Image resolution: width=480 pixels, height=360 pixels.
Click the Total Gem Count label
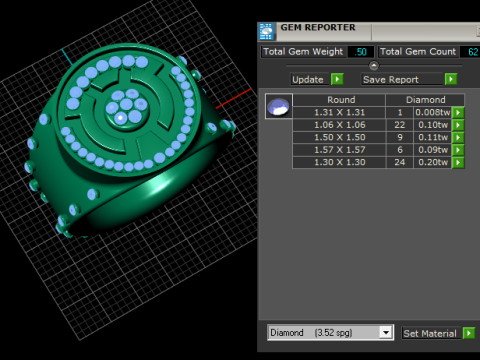click(x=418, y=52)
